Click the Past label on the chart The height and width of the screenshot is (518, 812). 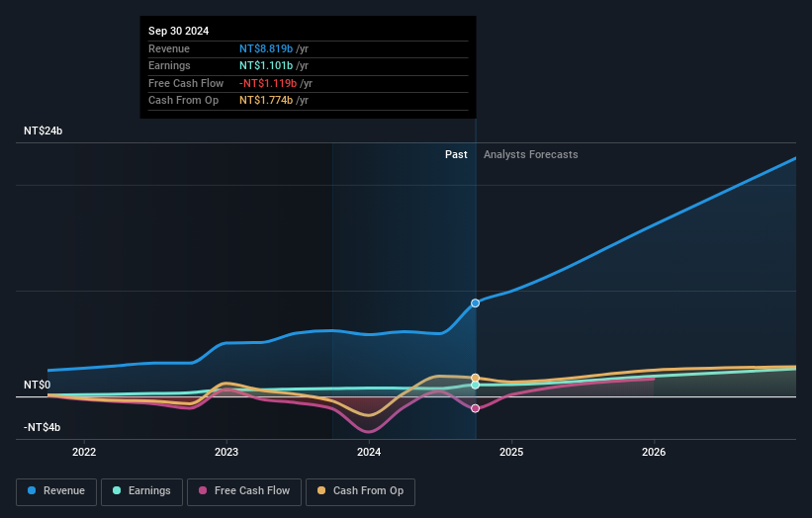point(456,155)
